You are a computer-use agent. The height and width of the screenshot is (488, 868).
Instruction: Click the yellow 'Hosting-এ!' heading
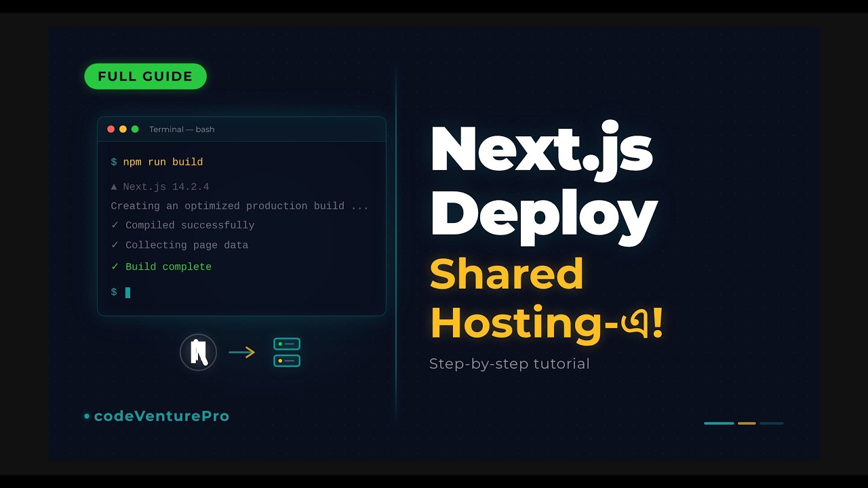pos(547,323)
